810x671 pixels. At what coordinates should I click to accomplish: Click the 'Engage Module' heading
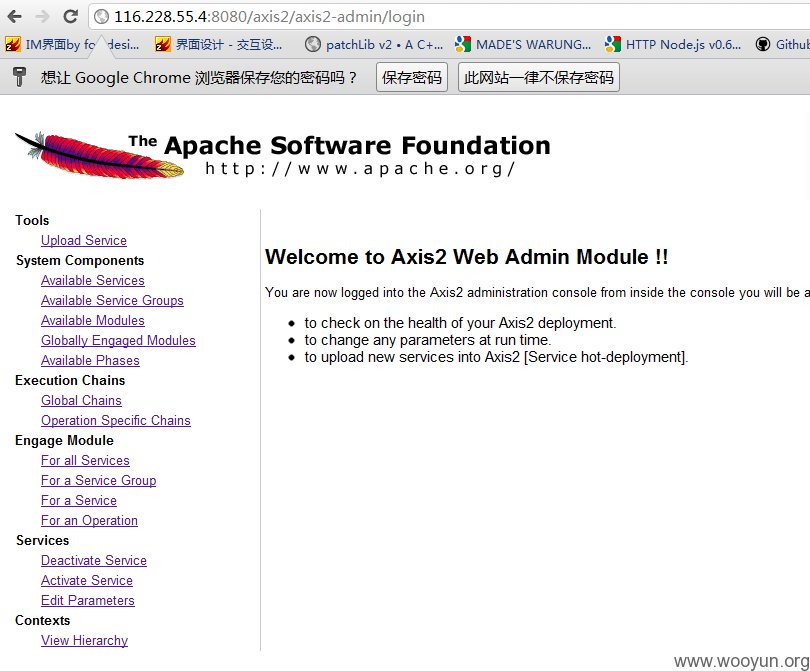(64, 441)
